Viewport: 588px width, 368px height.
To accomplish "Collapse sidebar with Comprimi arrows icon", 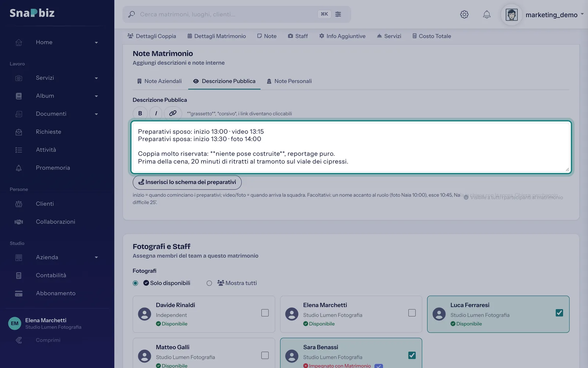I will pos(19,340).
